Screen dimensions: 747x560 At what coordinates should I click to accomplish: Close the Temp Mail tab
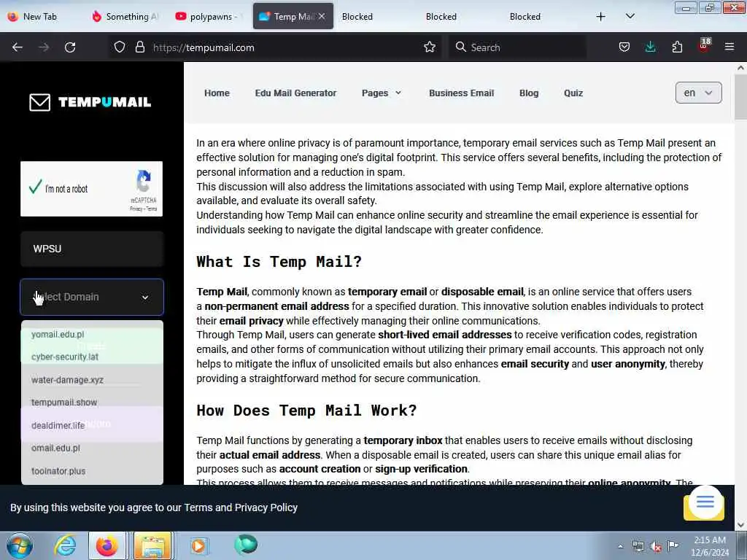(322, 17)
